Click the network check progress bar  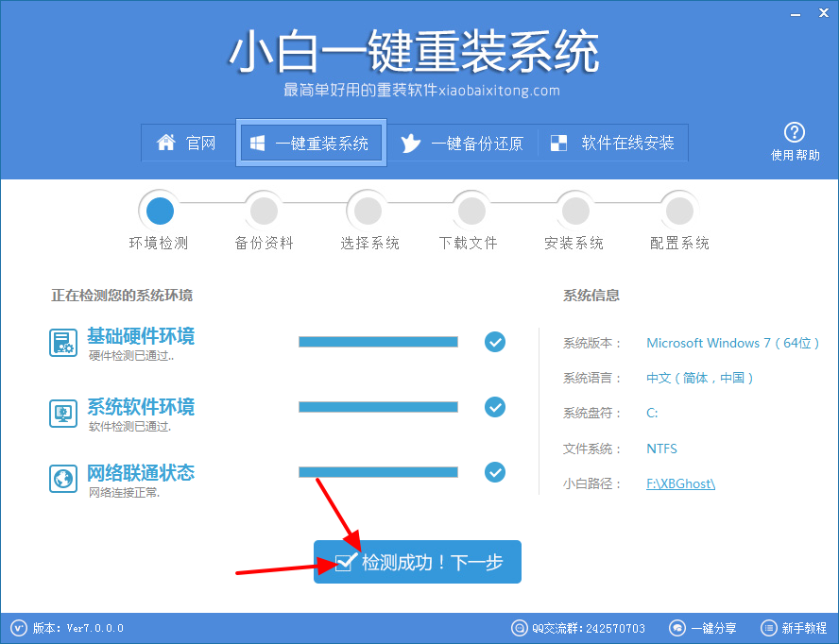(x=378, y=472)
